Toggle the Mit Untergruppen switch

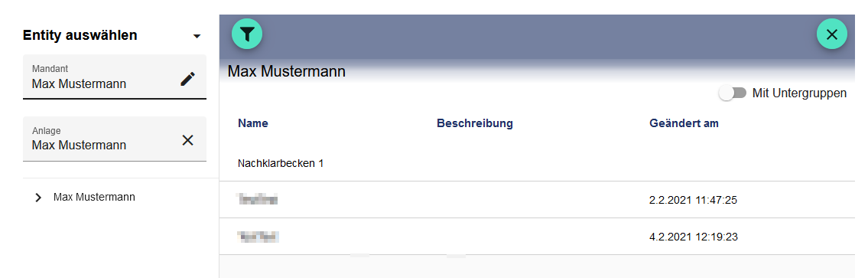point(733,93)
